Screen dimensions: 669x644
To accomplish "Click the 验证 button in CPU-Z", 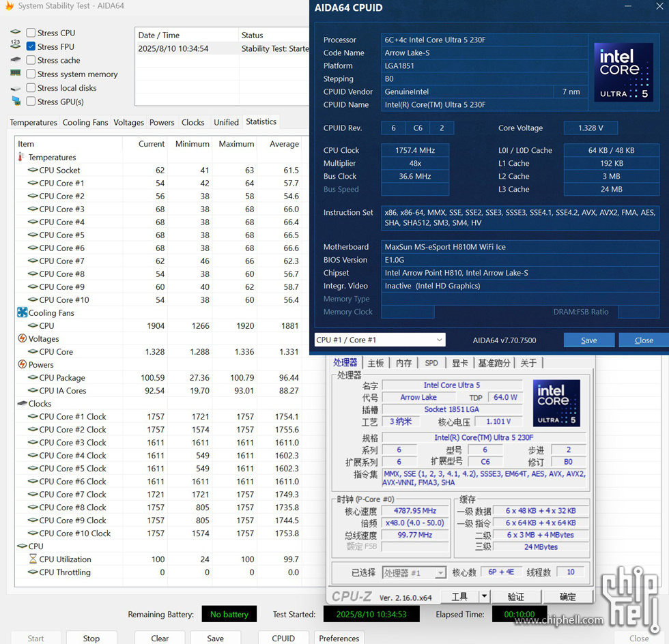I will click(516, 596).
